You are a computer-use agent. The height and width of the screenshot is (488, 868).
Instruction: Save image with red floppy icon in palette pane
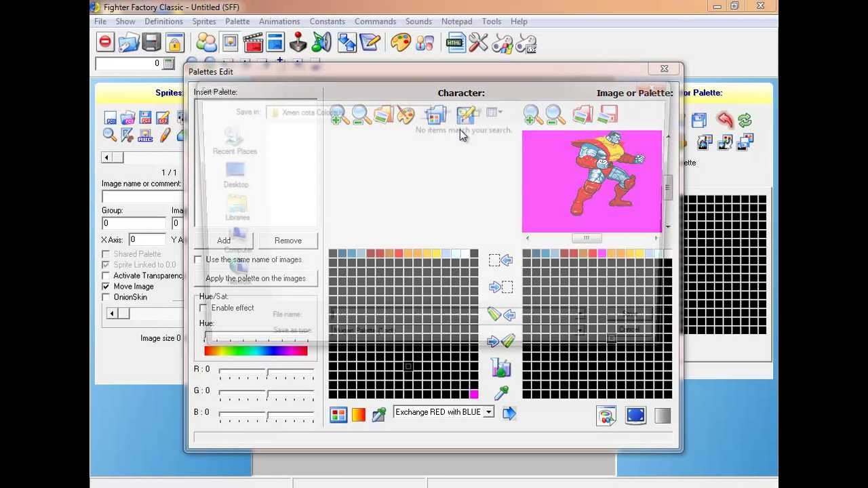point(608,115)
